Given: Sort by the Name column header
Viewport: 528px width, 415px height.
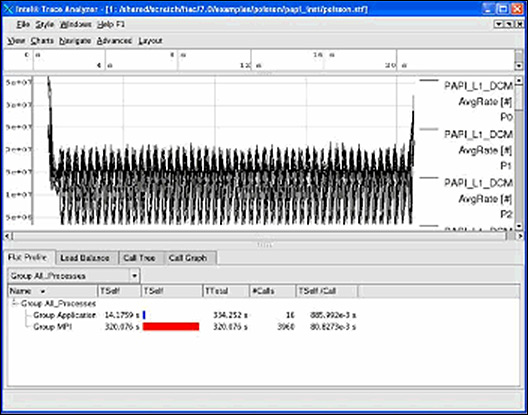Looking at the screenshot, I should pos(52,291).
